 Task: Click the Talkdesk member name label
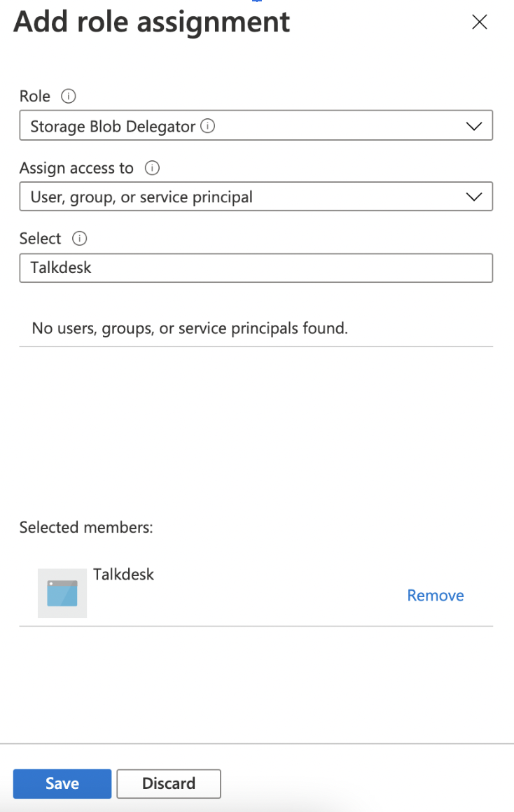pos(123,574)
